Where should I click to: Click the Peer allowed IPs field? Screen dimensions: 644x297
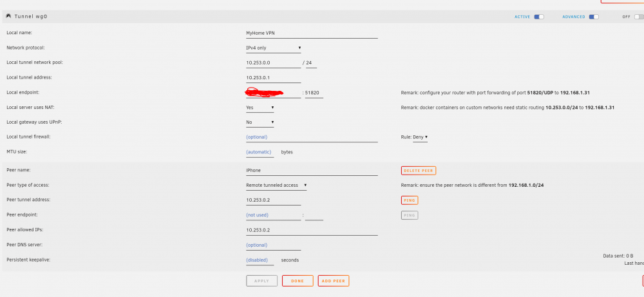click(312, 231)
